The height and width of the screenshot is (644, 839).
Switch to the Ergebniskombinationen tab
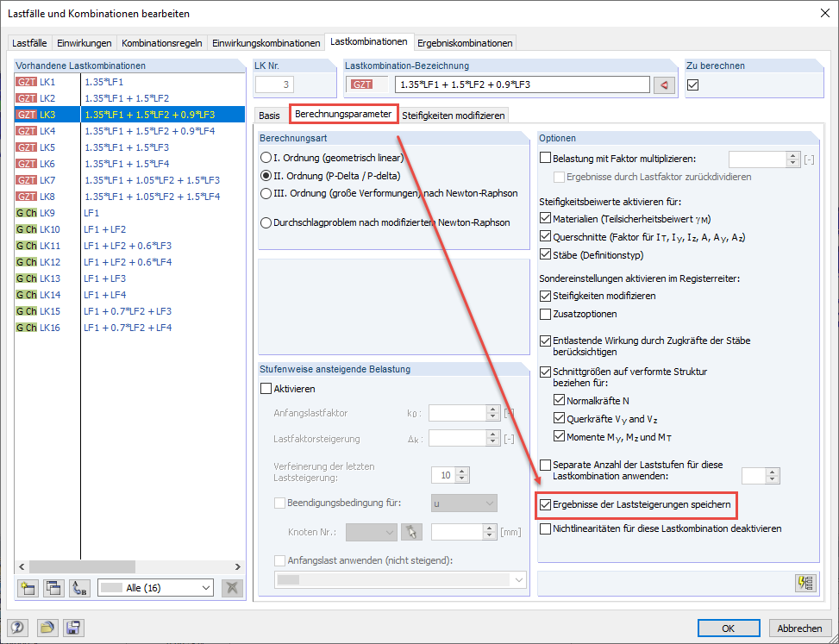464,41
